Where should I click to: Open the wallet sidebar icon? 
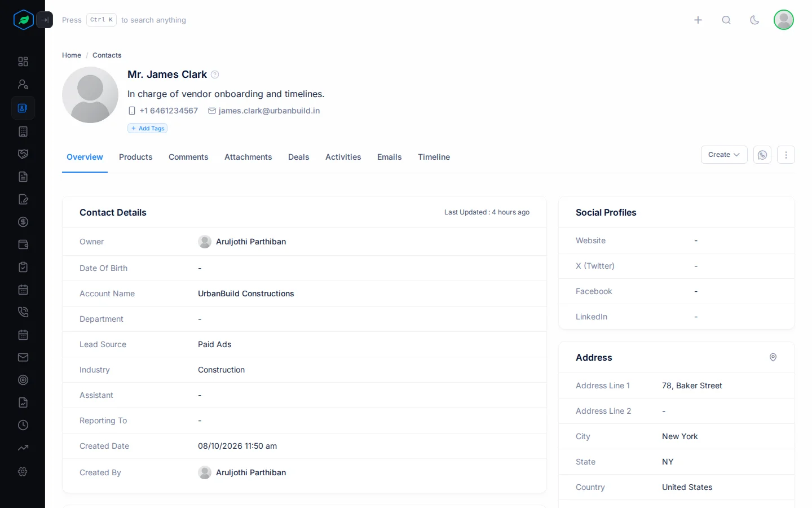point(23,244)
